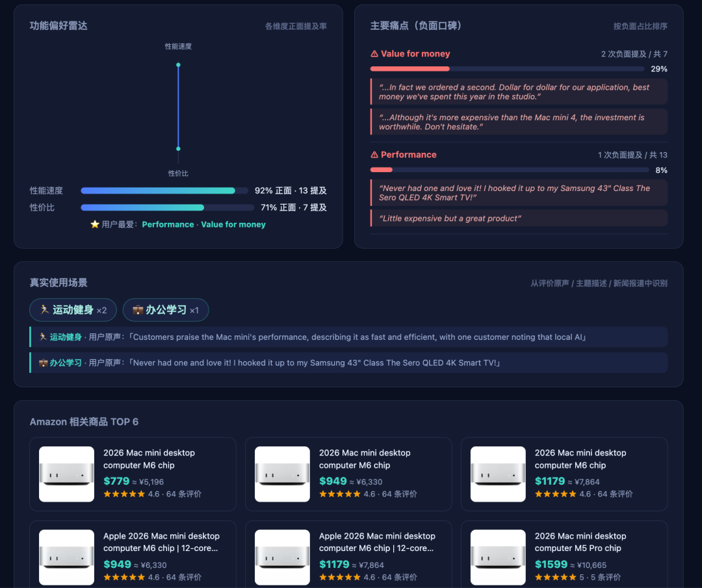
Task: Click the '功能偏好雷达' panel title
Action: (x=58, y=25)
